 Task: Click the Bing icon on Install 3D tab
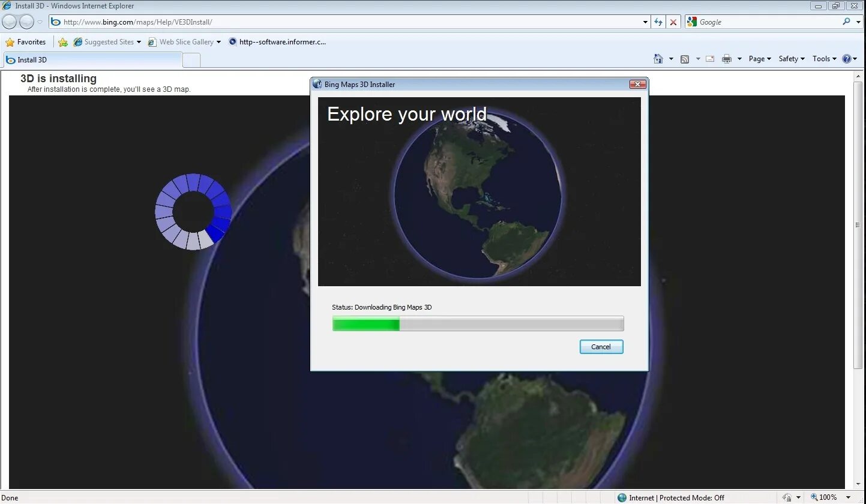11,60
